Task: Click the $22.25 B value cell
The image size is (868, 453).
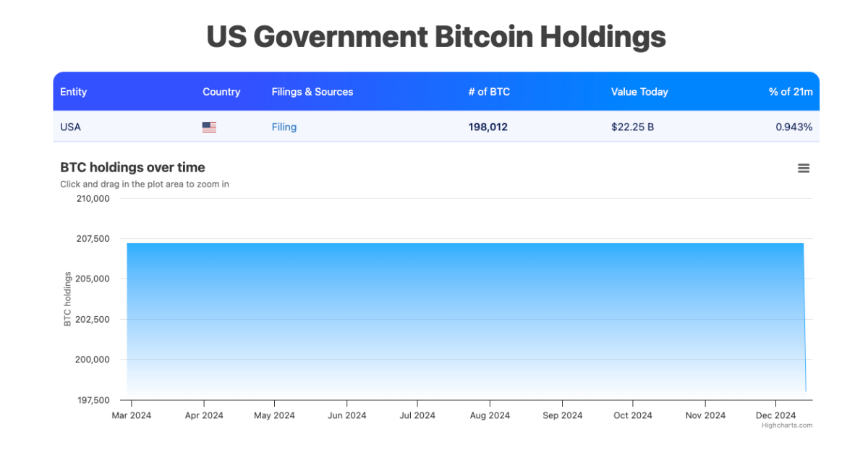Action: 632,127
